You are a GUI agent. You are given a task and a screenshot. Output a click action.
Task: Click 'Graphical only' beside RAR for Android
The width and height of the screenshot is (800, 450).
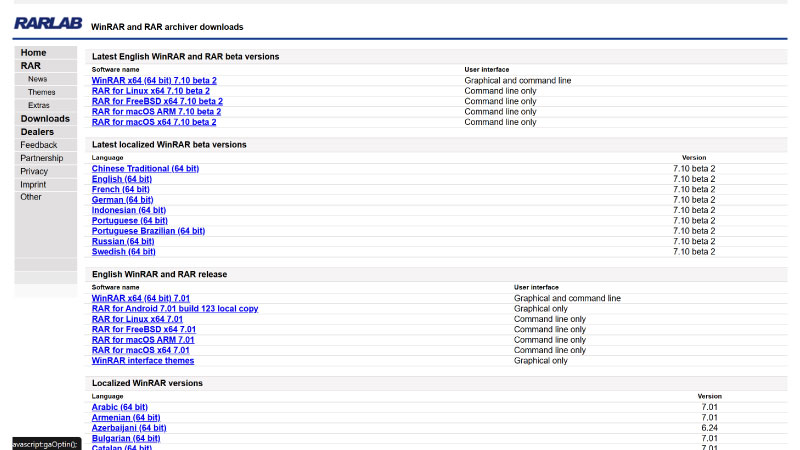point(541,309)
